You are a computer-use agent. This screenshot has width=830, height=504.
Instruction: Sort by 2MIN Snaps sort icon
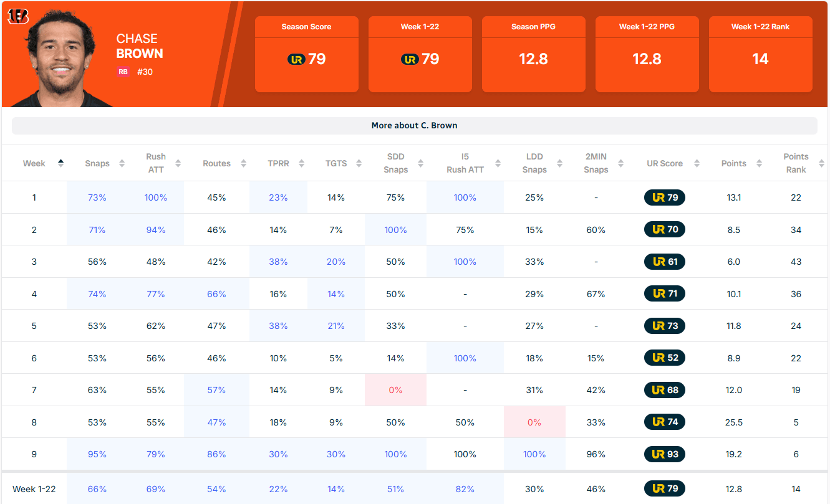[x=620, y=163]
